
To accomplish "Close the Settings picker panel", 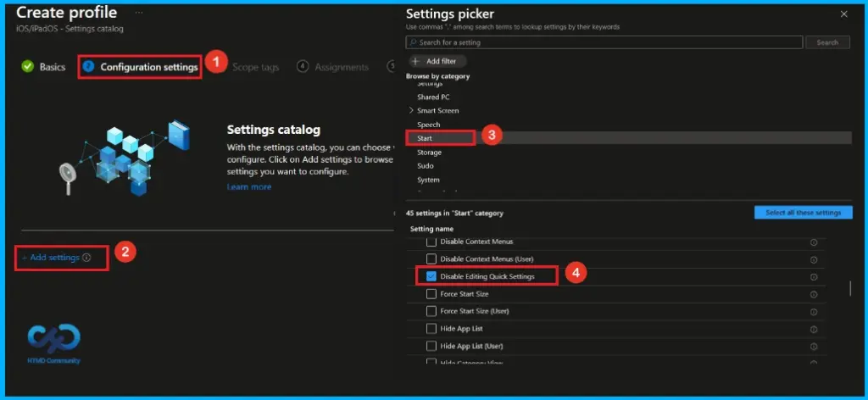I will pos(843,14).
